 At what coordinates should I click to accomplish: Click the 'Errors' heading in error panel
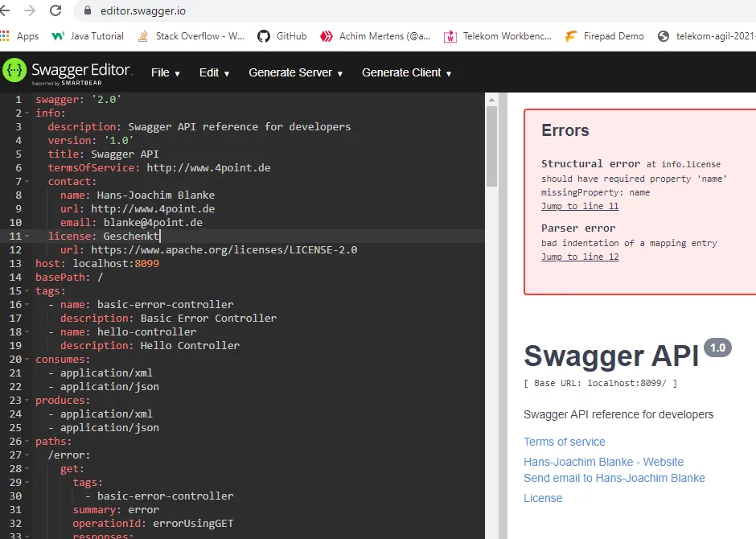[565, 130]
